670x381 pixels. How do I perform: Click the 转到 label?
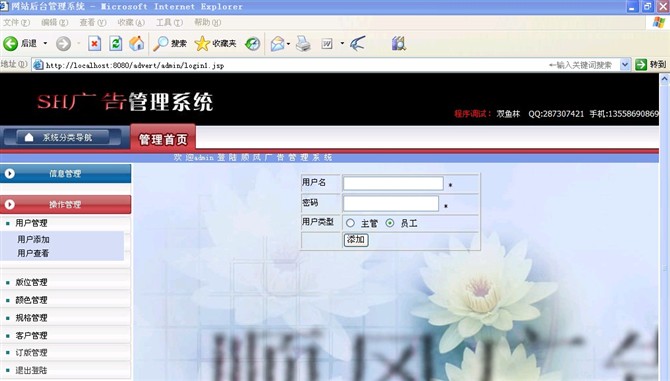coord(658,64)
